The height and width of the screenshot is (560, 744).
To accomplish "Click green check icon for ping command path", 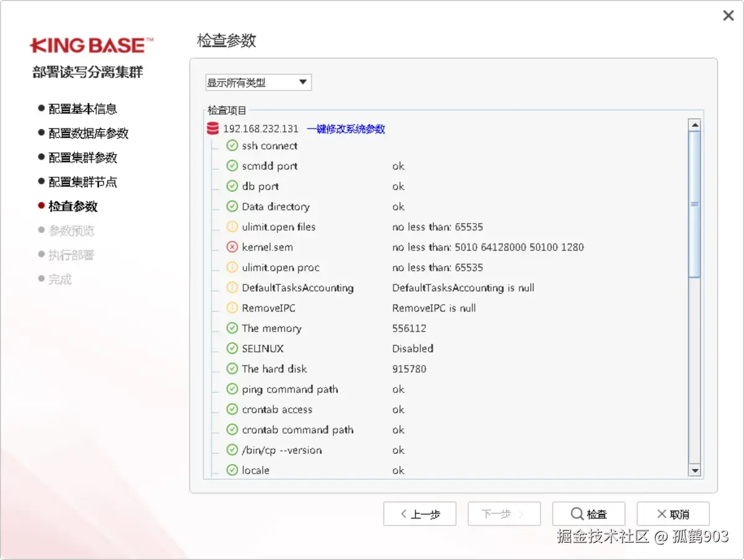I will coord(232,389).
